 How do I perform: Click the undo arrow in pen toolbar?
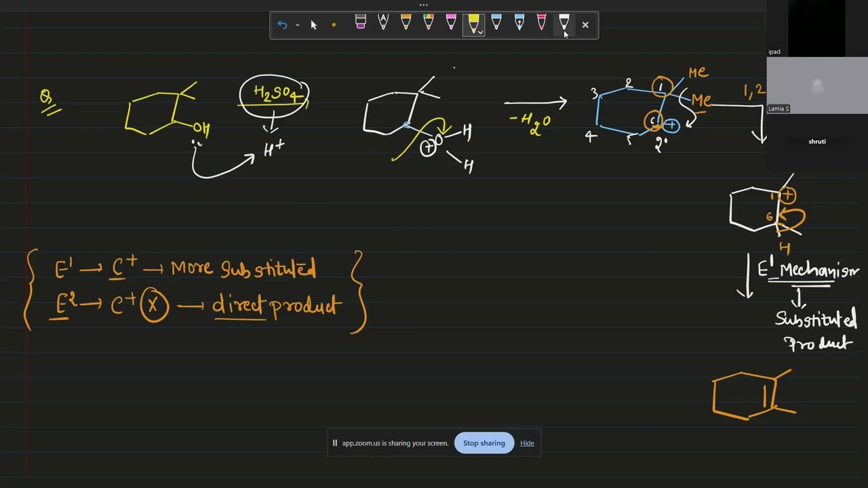click(x=282, y=25)
